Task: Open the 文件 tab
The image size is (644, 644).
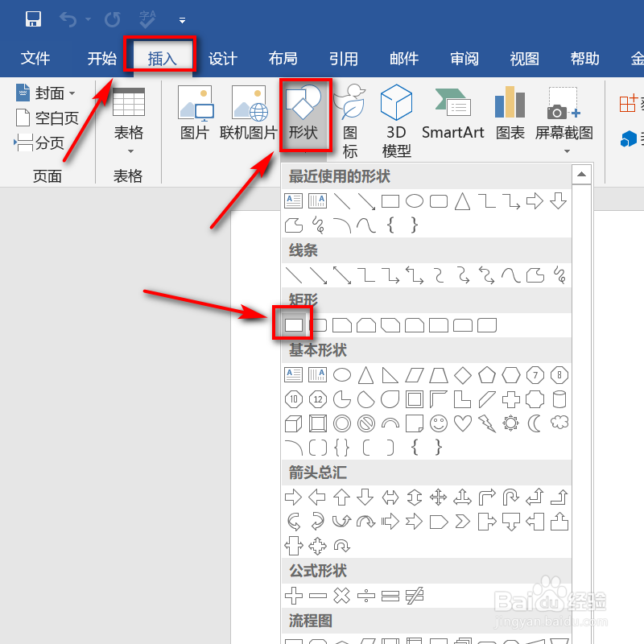Action: (x=35, y=59)
